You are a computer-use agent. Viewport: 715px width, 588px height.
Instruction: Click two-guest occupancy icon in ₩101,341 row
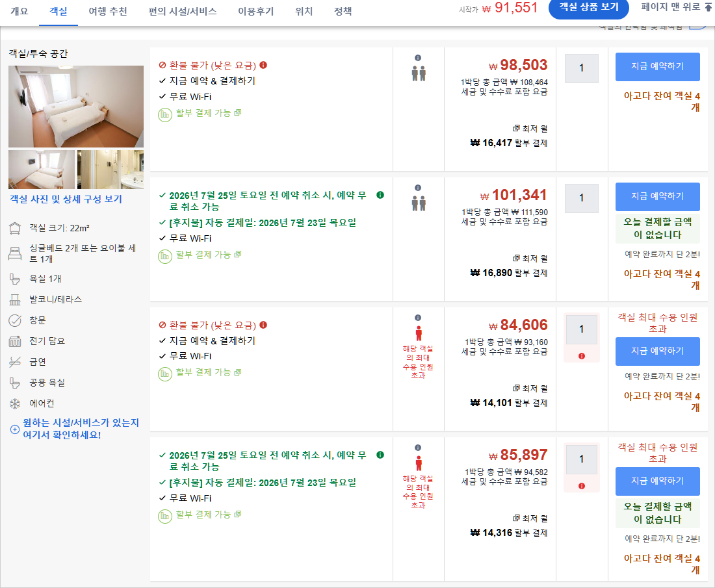419,203
